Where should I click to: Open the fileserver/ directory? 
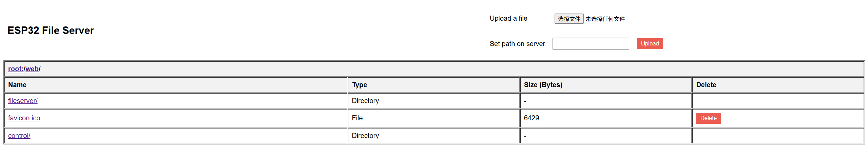[23, 101]
